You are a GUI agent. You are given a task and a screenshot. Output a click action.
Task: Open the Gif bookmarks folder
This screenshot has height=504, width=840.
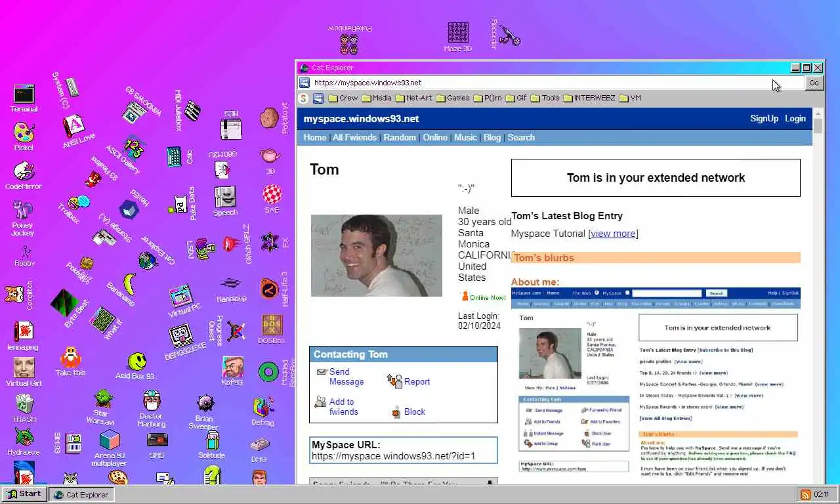(x=516, y=98)
